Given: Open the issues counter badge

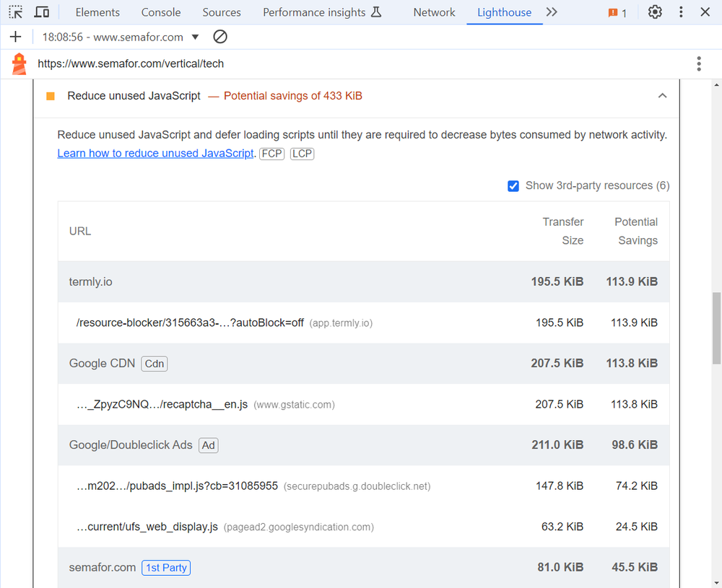Looking at the screenshot, I should point(617,13).
